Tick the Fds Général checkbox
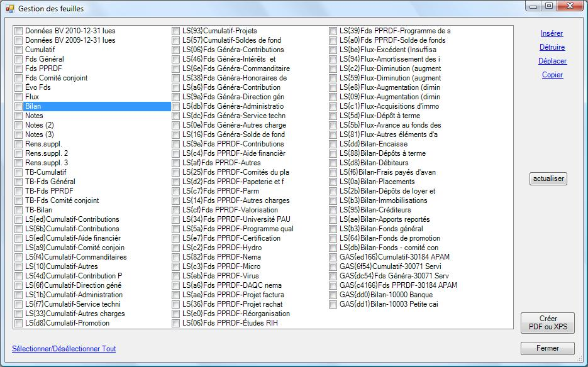Image resolution: width=588 pixels, height=367 pixels. (18, 59)
